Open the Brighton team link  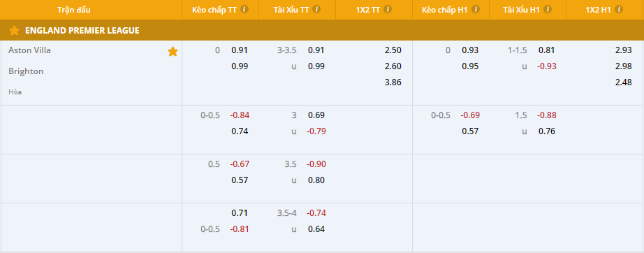click(x=26, y=71)
